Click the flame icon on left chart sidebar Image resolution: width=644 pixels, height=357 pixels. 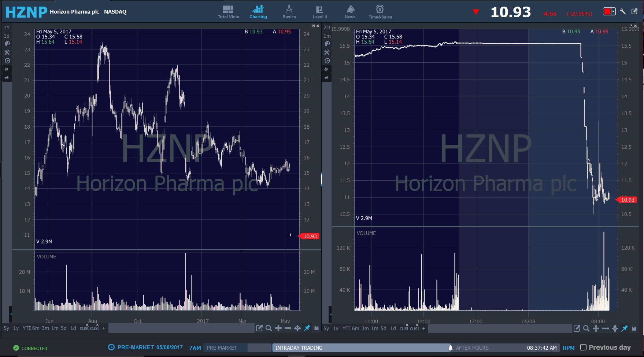coord(7,69)
